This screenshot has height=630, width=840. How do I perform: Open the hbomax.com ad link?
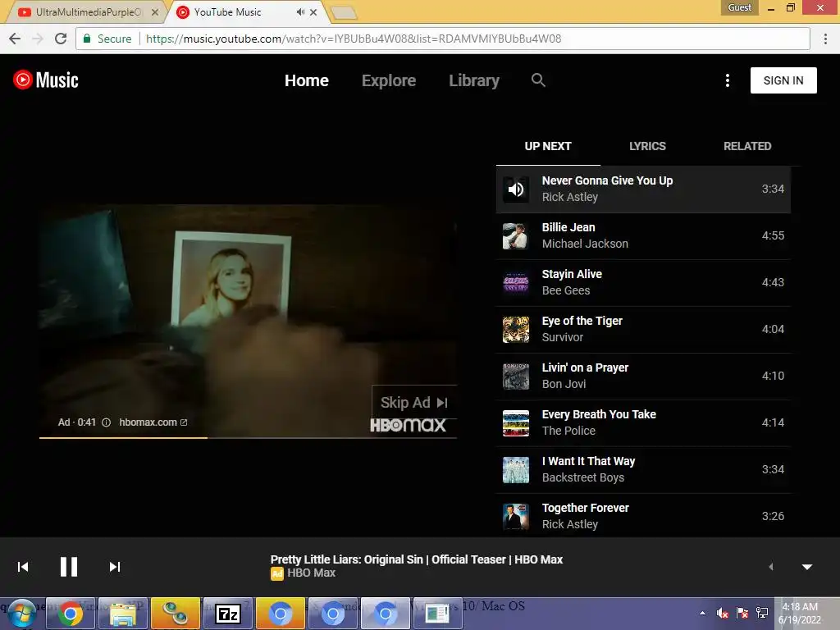[x=153, y=422]
